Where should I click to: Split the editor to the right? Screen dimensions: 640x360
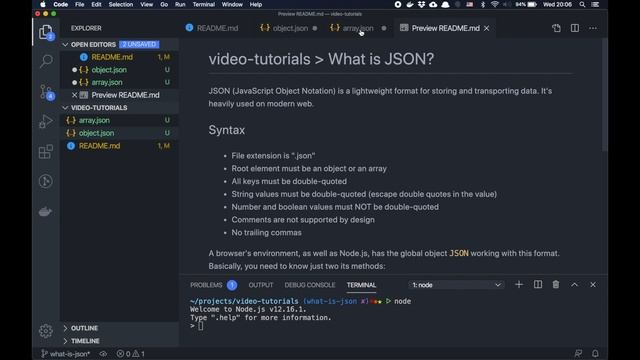tap(575, 28)
